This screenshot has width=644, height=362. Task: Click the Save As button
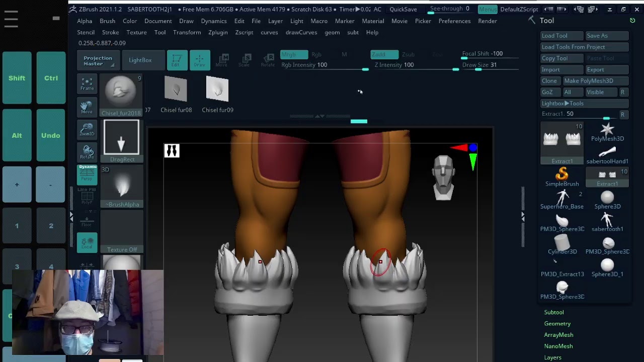(x=607, y=36)
